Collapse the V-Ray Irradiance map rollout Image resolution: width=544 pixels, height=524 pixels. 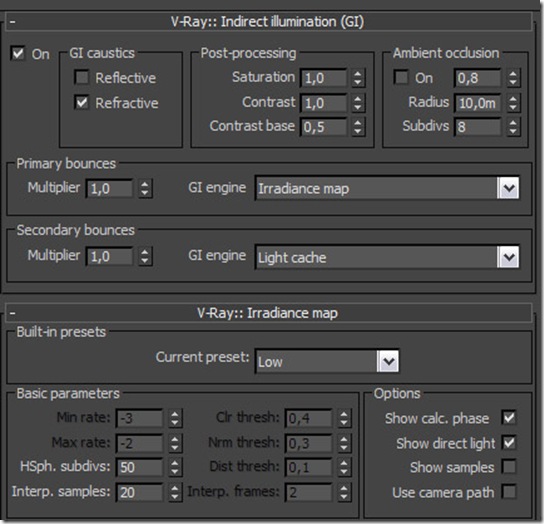pyautogui.click(x=12, y=313)
